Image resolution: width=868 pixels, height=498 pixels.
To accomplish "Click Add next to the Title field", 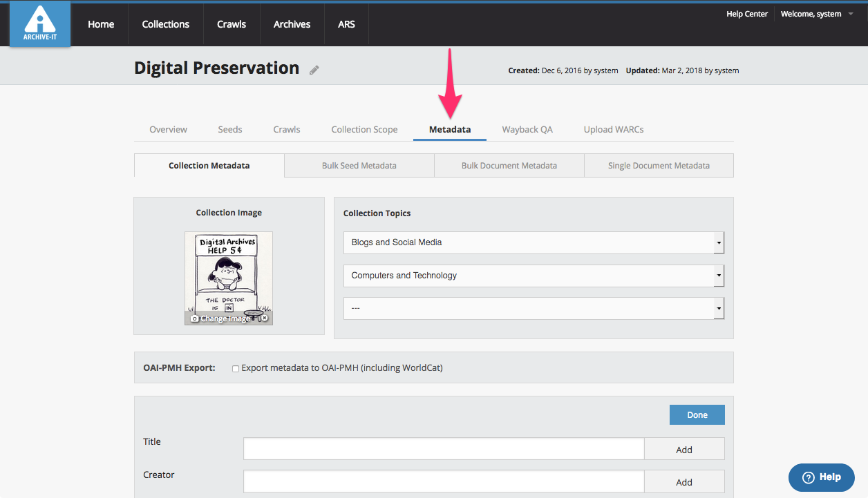I will [x=683, y=450].
